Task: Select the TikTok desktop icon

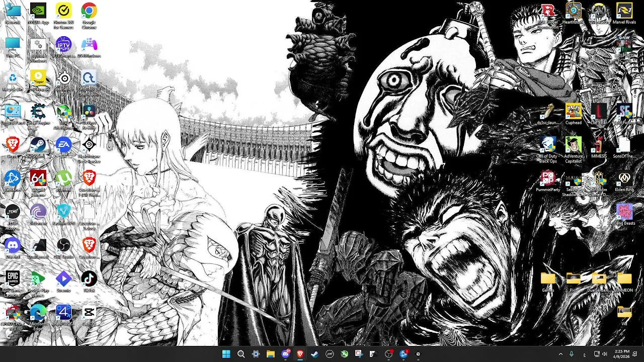Action: coord(89,282)
